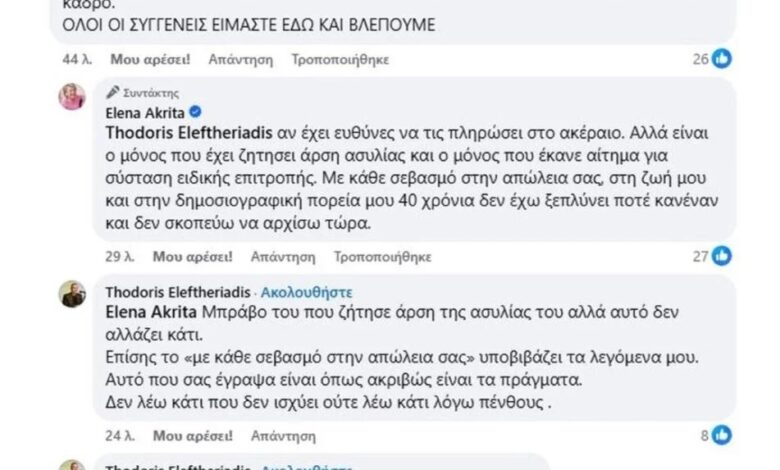Open the Thodoris Eleftheriadis commenter name above Ακολουθήστε
The width and height of the screenshot is (780, 470).
[x=179, y=292]
